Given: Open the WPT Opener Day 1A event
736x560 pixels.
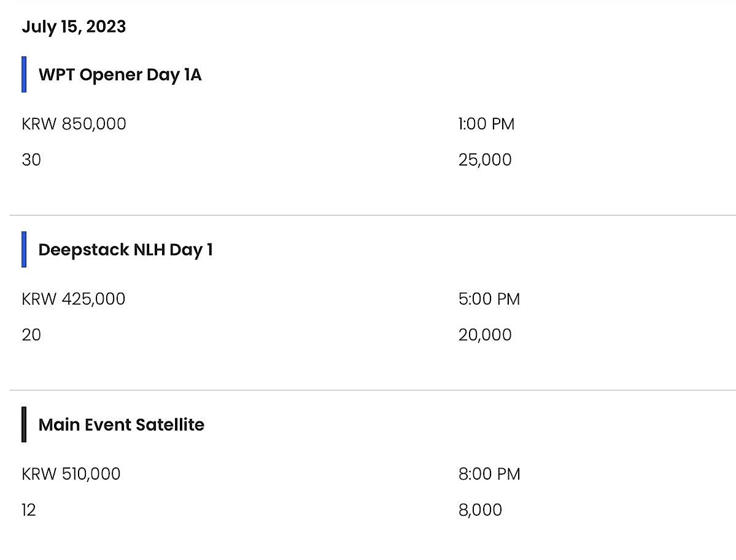Looking at the screenshot, I should tap(120, 75).
